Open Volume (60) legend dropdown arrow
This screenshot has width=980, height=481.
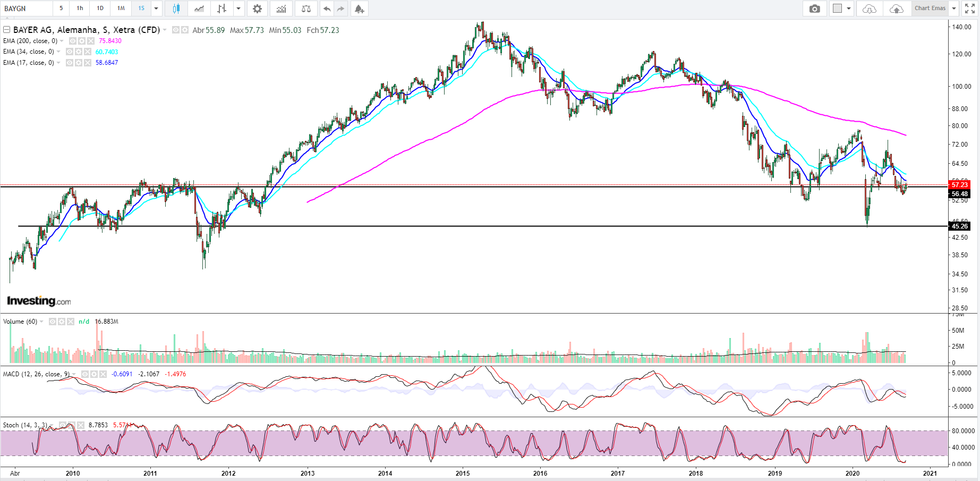41,322
